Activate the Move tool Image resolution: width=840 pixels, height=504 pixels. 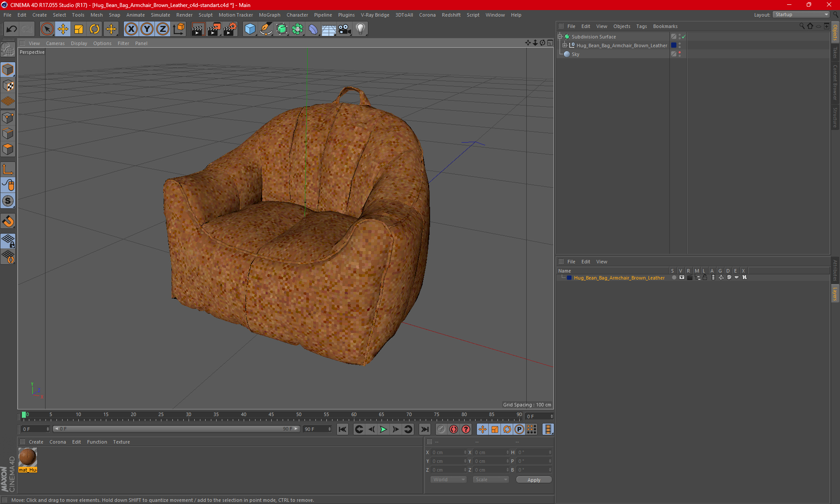point(63,29)
